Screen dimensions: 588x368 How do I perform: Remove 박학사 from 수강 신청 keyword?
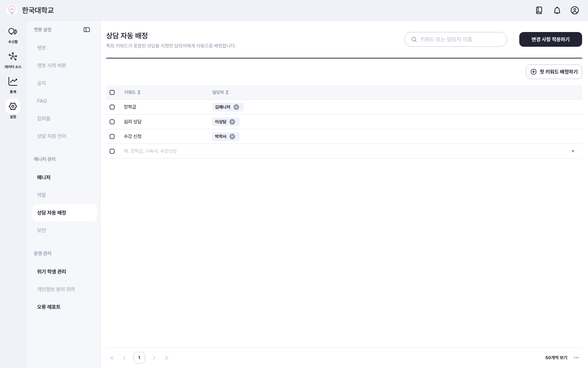pyautogui.click(x=232, y=137)
